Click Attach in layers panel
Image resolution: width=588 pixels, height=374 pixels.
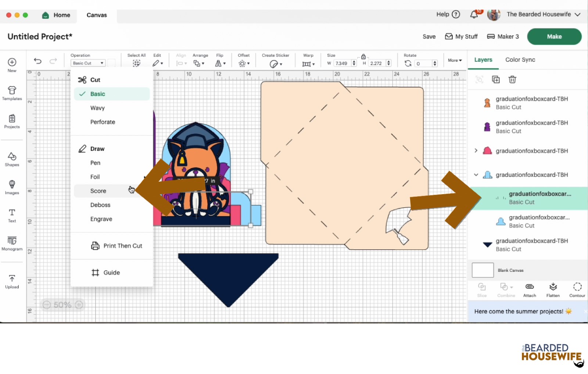[x=530, y=289]
